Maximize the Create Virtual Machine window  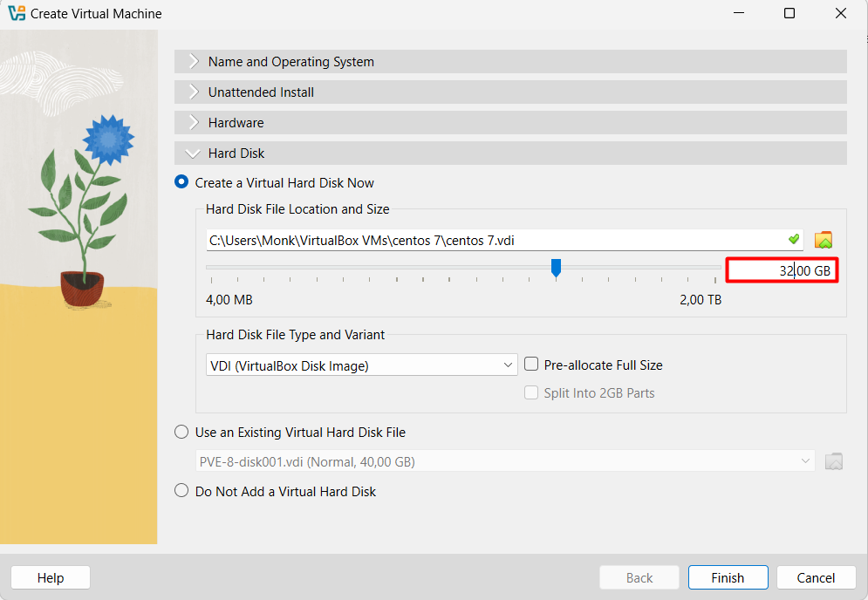click(789, 14)
